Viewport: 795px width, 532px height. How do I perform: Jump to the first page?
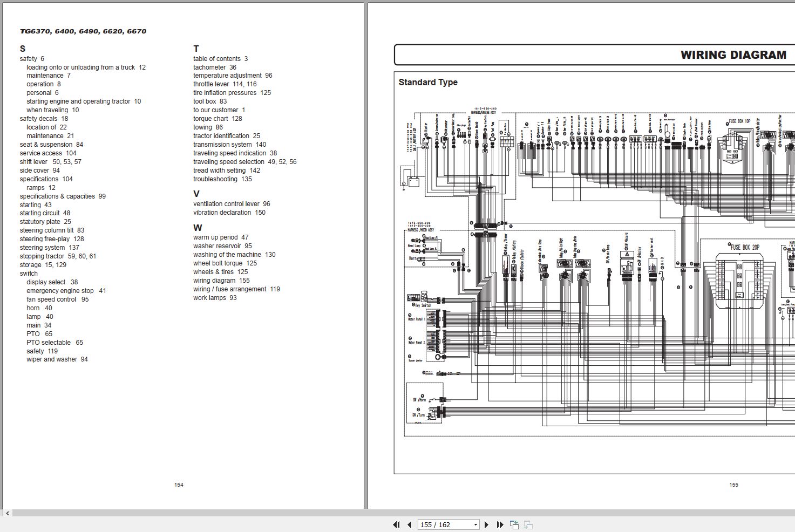coord(396,524)
